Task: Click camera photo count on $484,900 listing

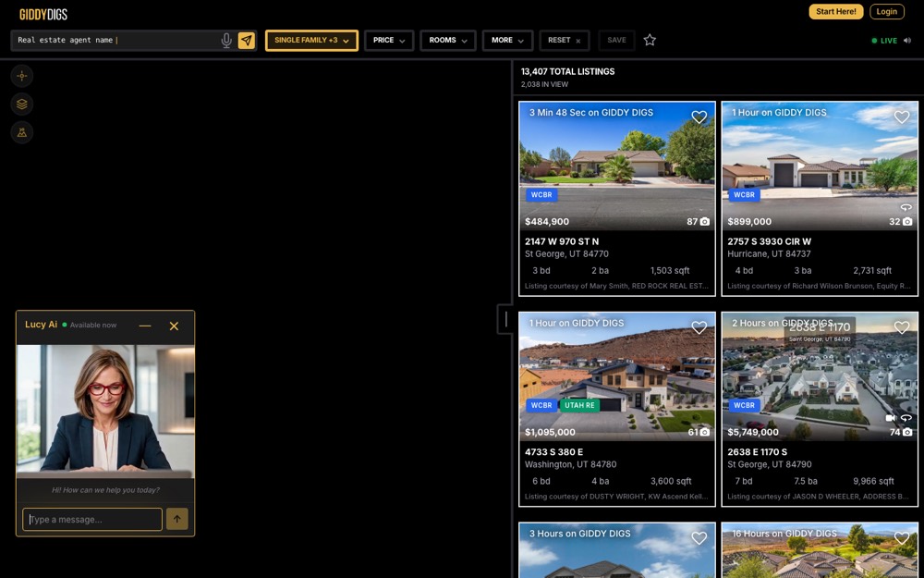Action: [x=699, y=222]
